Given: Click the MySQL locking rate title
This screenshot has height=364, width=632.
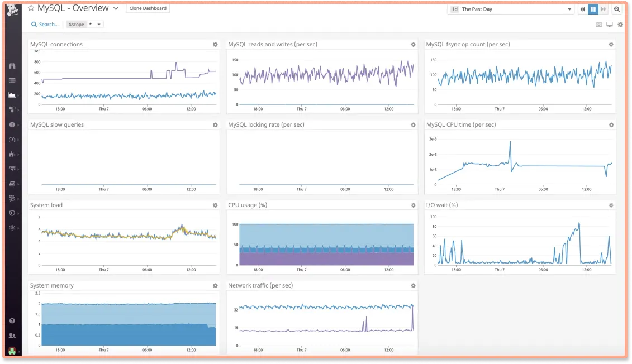Looking at the screenshot, I should coord(266,125).
